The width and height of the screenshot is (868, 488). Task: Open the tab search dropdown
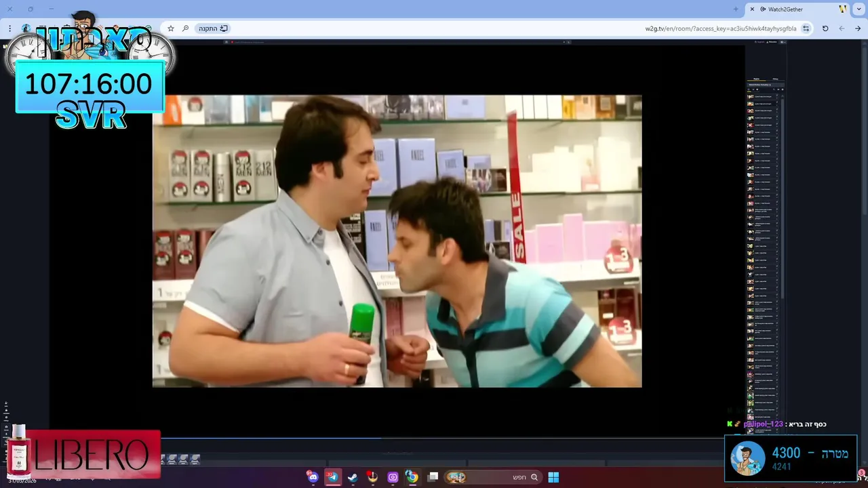tap(860, 9)
